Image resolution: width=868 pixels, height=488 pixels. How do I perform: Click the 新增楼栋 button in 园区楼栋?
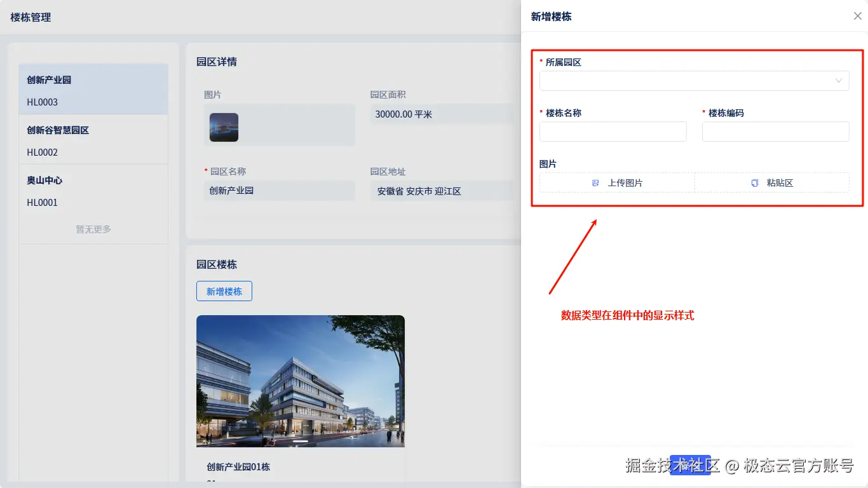click(224, 291)
